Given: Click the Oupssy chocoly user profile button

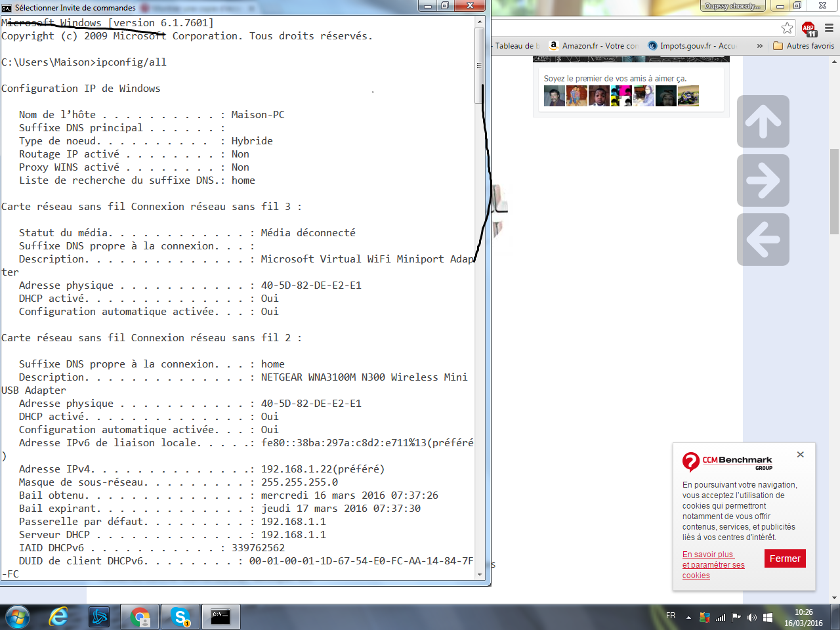Looking at the screenshot, I should coord(732,6).
